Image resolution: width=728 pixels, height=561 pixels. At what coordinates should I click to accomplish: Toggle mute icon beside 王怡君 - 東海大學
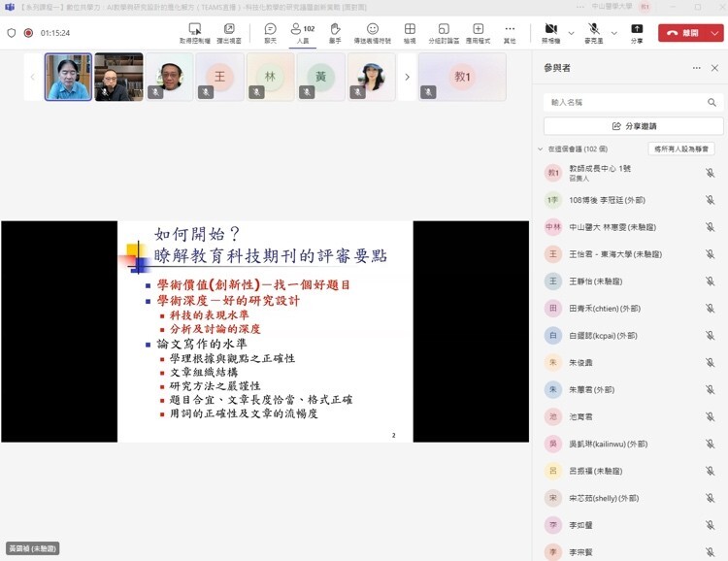click(x=710, y=254)
